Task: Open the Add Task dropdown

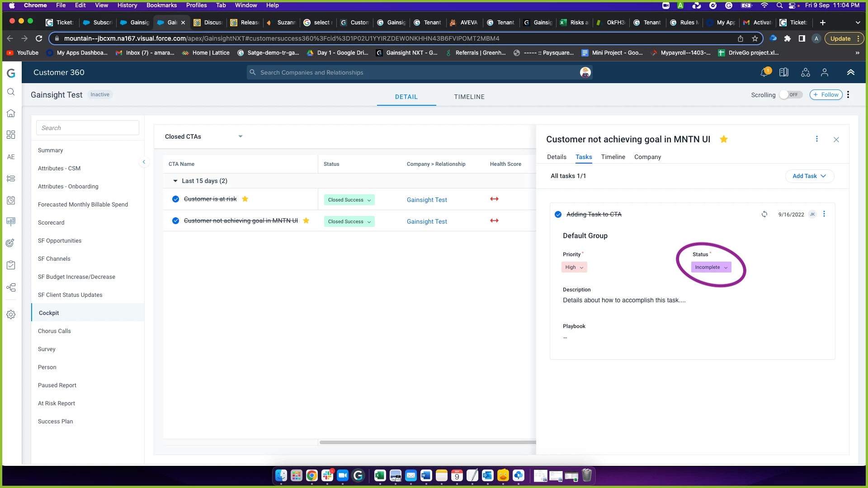Action: 809,176
